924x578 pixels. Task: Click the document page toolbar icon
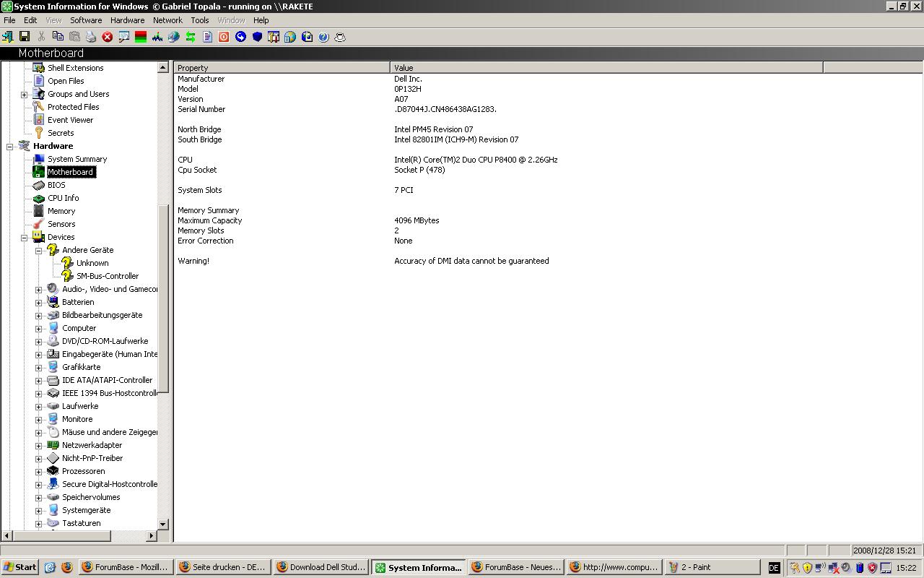coord(207,37)
